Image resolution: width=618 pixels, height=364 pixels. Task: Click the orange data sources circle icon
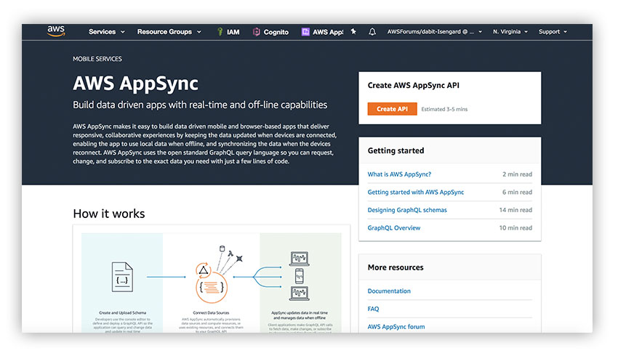(212, 287)
